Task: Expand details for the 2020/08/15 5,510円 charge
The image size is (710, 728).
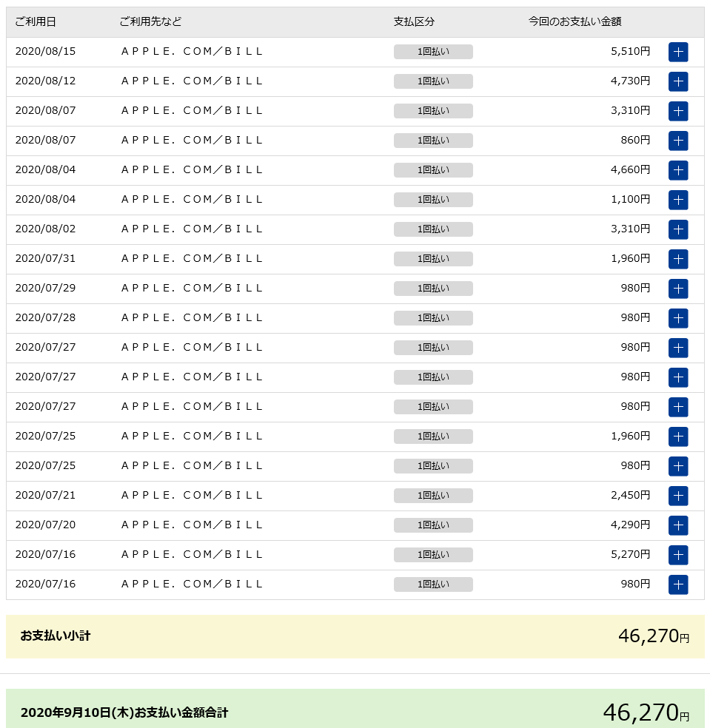Action: coord(678,52)
